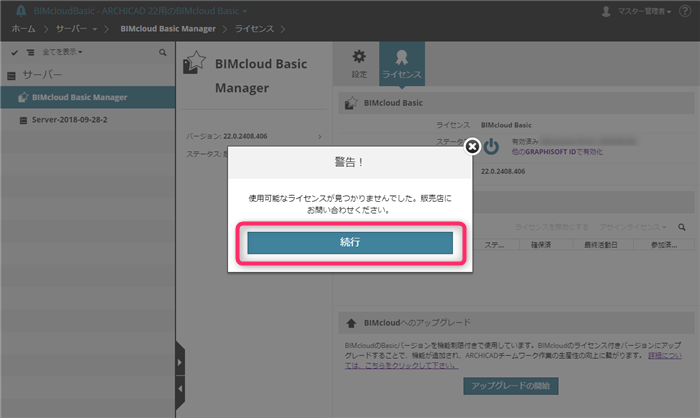Open the マスター管理者 user menu
Screen dimensions: 700x418
644,12
